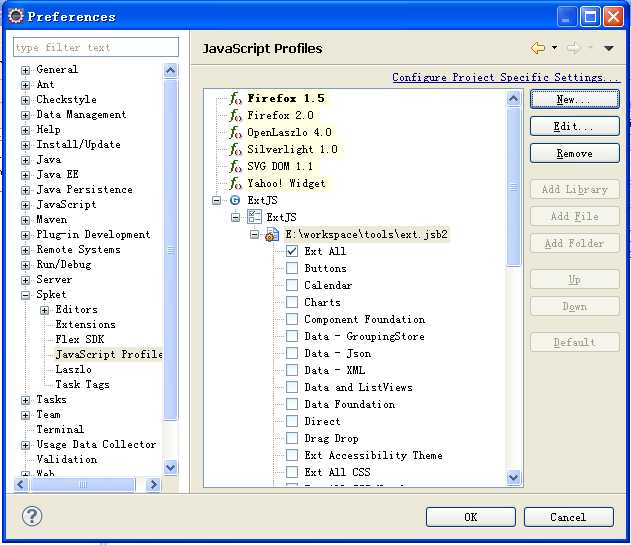Click the forward navigation arrow icon

pyautogui.click(x=573, y=48)
